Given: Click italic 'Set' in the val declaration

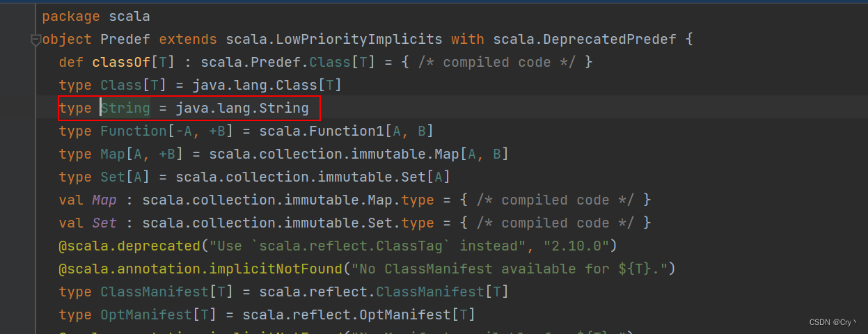Looking at the screenshot, I should (x=104, y=223).
